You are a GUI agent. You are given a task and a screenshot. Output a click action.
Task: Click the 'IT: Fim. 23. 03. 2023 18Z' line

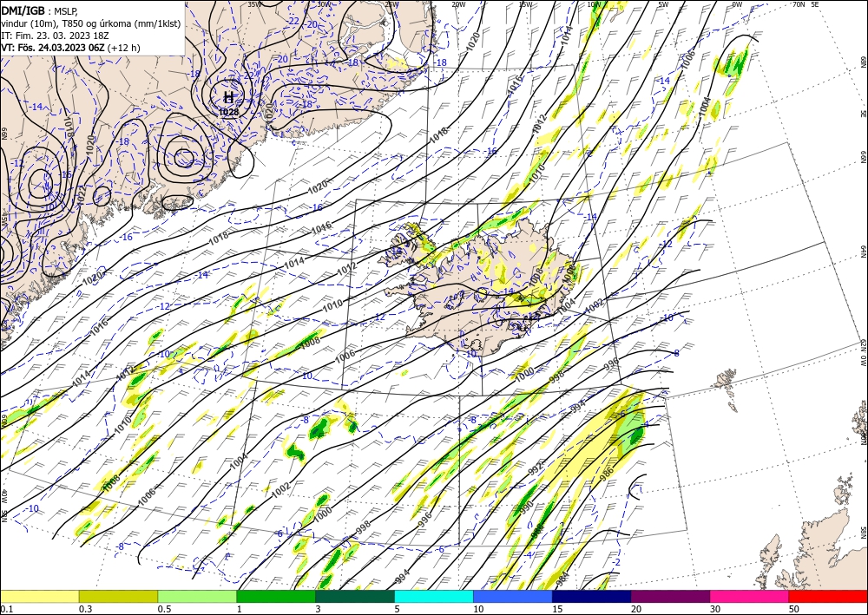[x=55, y=36]
